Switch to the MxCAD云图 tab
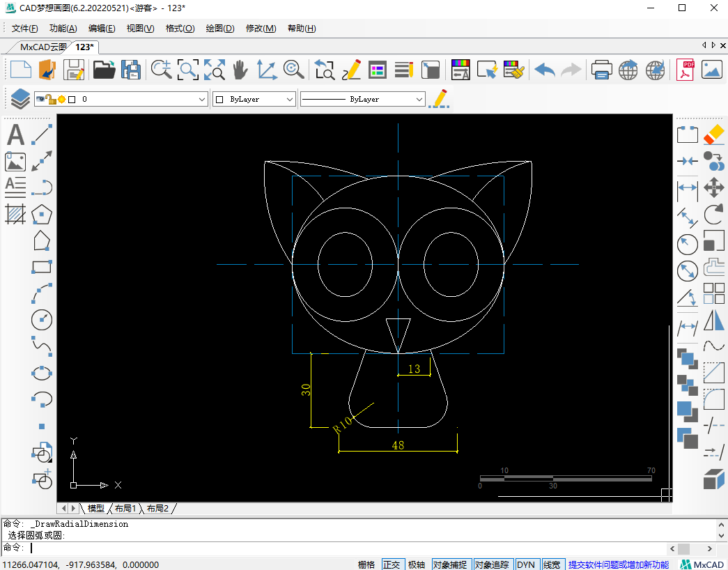 coord(42,47)
